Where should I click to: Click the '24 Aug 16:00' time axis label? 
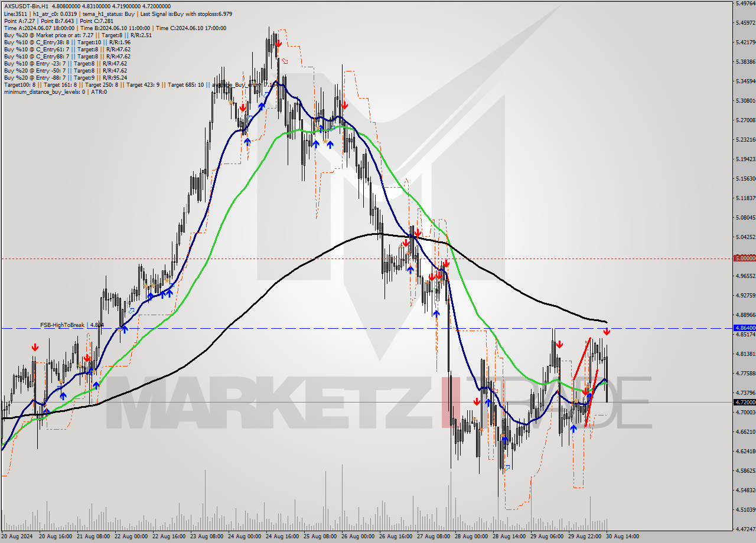(282, 537)
